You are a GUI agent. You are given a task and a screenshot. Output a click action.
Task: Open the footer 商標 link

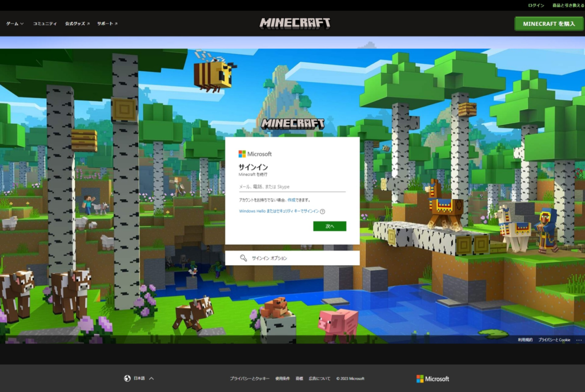point(299,378)
